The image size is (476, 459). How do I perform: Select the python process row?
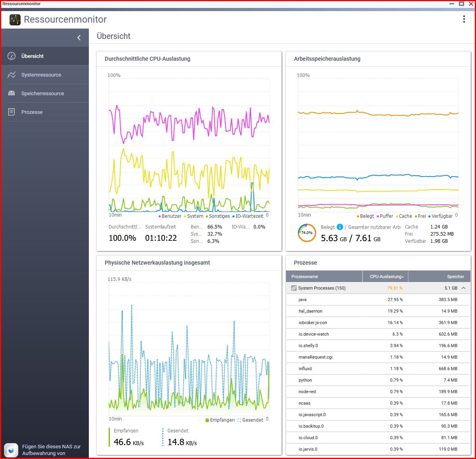coord(378,380)
